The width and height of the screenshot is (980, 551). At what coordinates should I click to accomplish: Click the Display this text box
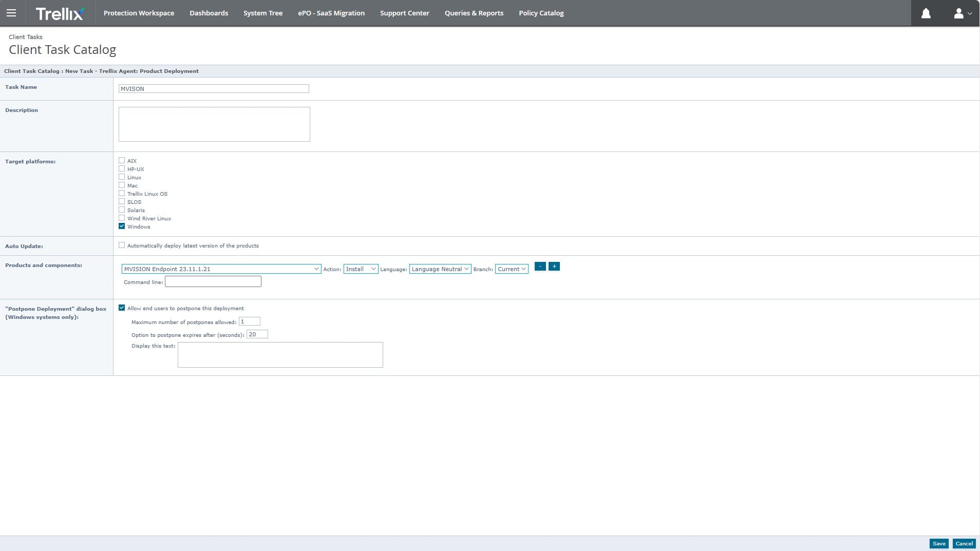point(280,355)
